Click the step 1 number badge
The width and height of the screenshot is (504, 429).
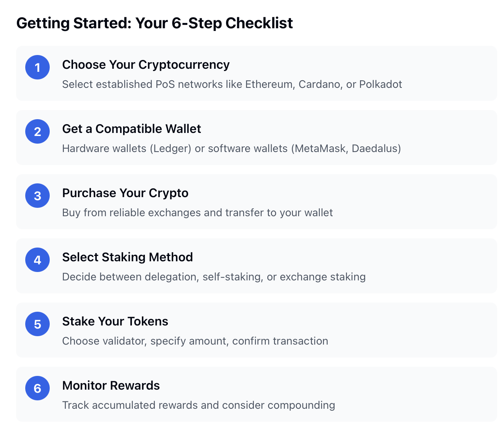tap(37, 67)
